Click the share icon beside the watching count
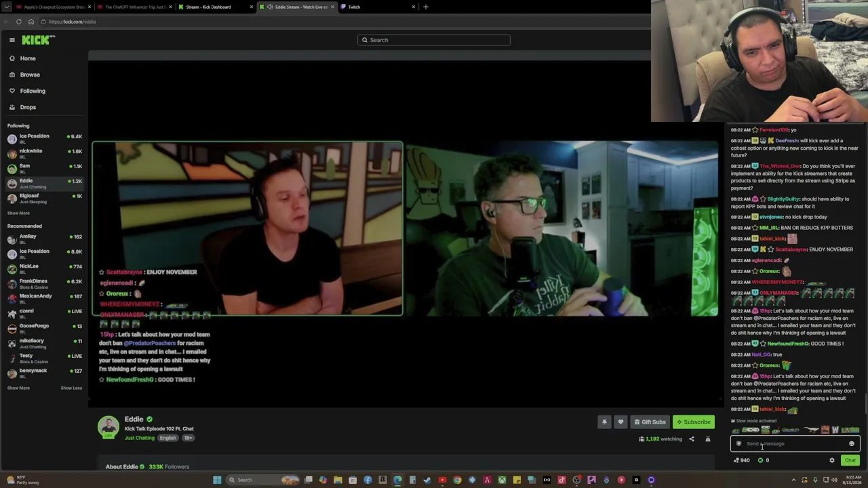Screen dimensions: 868x488 tap(692, 439)
